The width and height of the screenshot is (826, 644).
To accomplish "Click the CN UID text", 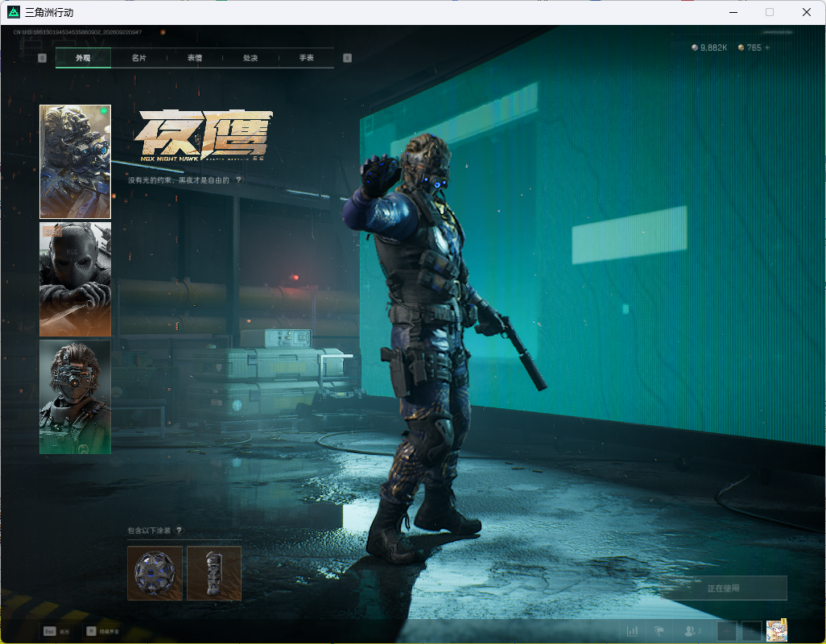I will (77, 32).
